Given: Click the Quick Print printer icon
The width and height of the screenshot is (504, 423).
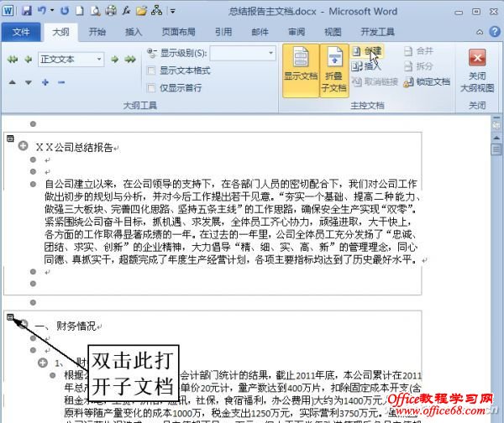Looking at the screenshot, I should click(111, 11).
